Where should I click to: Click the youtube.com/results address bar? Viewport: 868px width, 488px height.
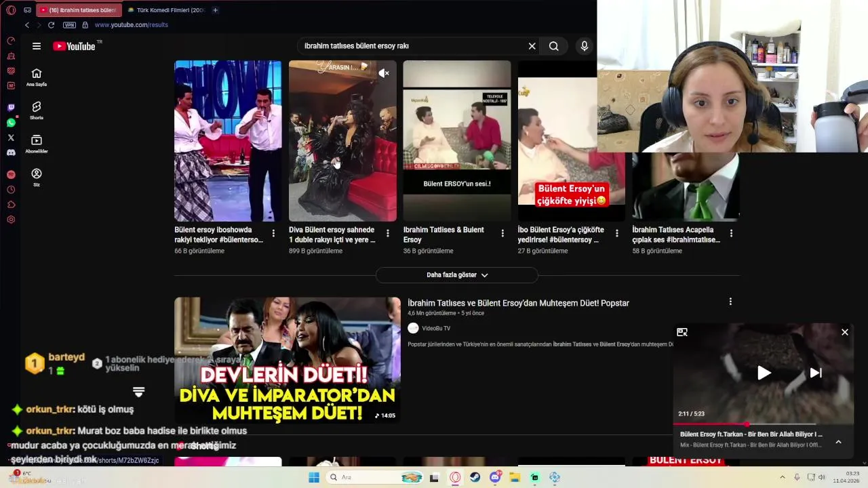pos(132,25)
